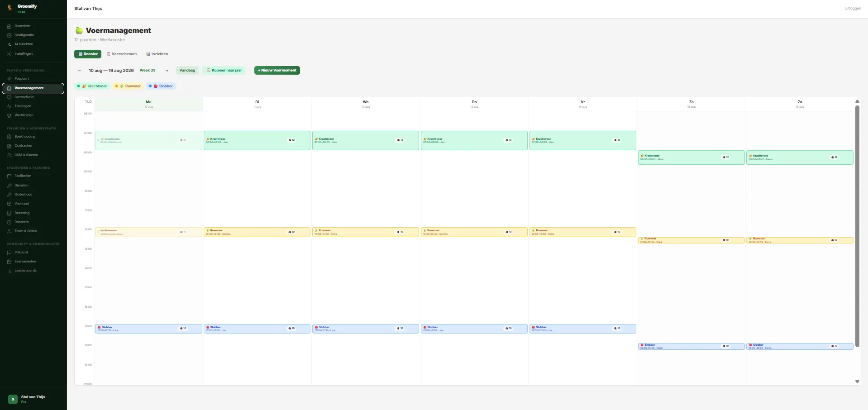
Task: Open Stal van Thijs profile at sidebar bottom
Action: 33,399
